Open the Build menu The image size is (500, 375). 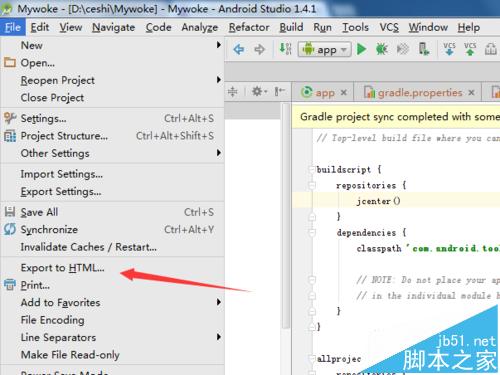tap(291, 27)
